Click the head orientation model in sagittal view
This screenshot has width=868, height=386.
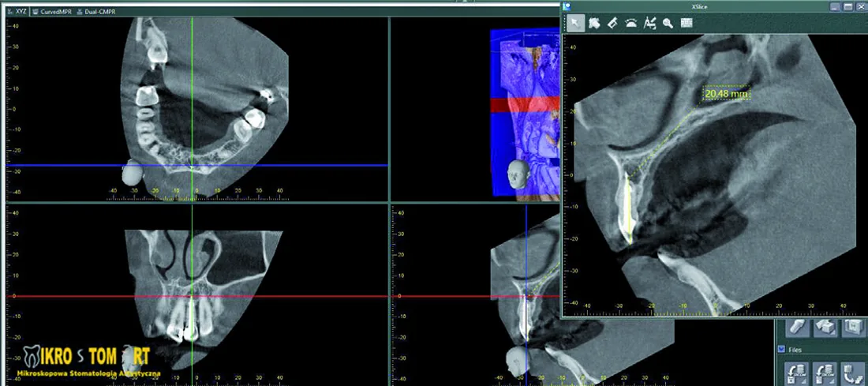click(519, 361)
